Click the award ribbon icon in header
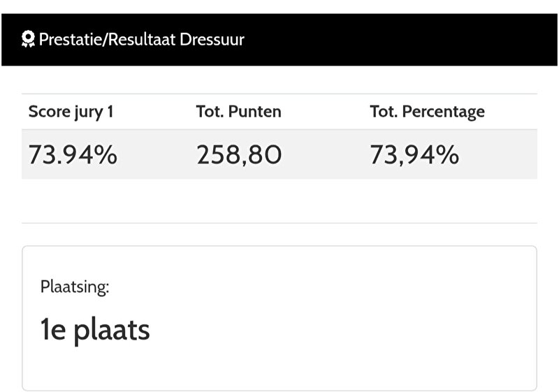Image resolution: width=559 pixels, height=392 pixels. pyautogui.click(x=28, y=39)
